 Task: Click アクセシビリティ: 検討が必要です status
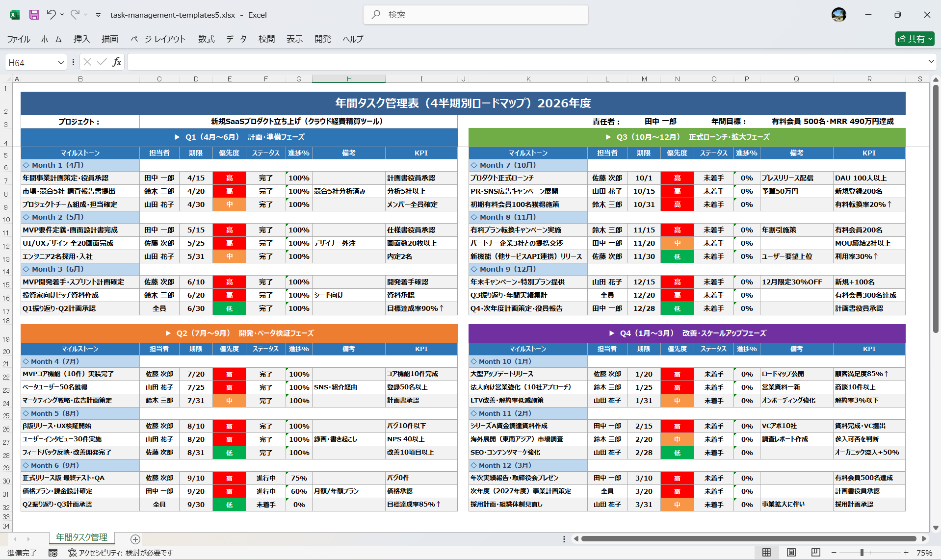point(121,553)
